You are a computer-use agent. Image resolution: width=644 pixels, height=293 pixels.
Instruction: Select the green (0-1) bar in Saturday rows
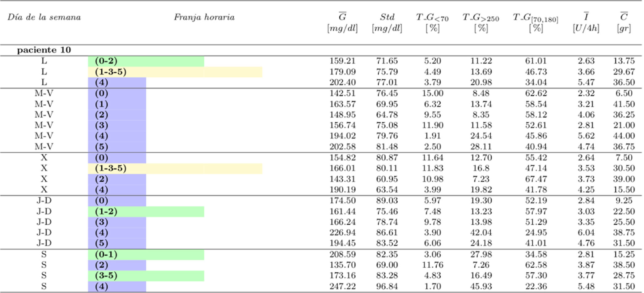click(146, 254)
